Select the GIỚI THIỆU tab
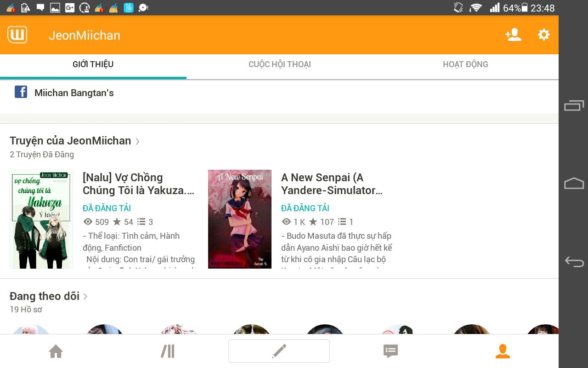The height and width of the screenshot is (368, 588). tap(93, 64)
